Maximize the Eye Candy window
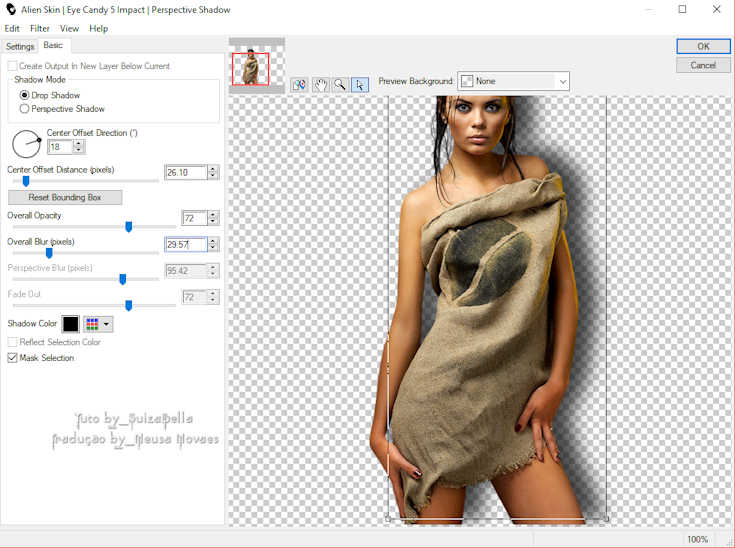 [682, 9]
